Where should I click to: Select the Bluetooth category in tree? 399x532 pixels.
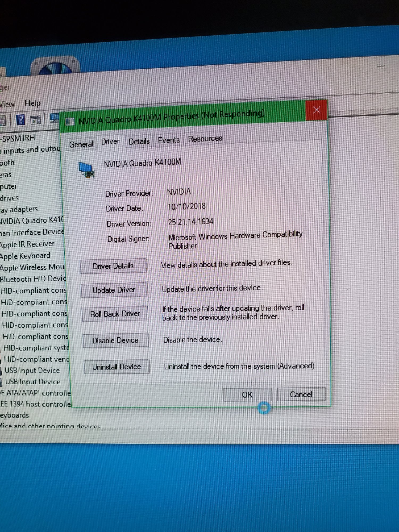(x=7, y=163)
